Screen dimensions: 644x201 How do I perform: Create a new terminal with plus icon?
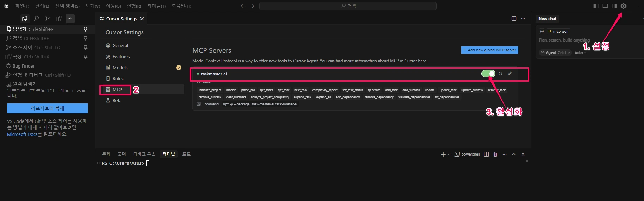pos(443,154)
